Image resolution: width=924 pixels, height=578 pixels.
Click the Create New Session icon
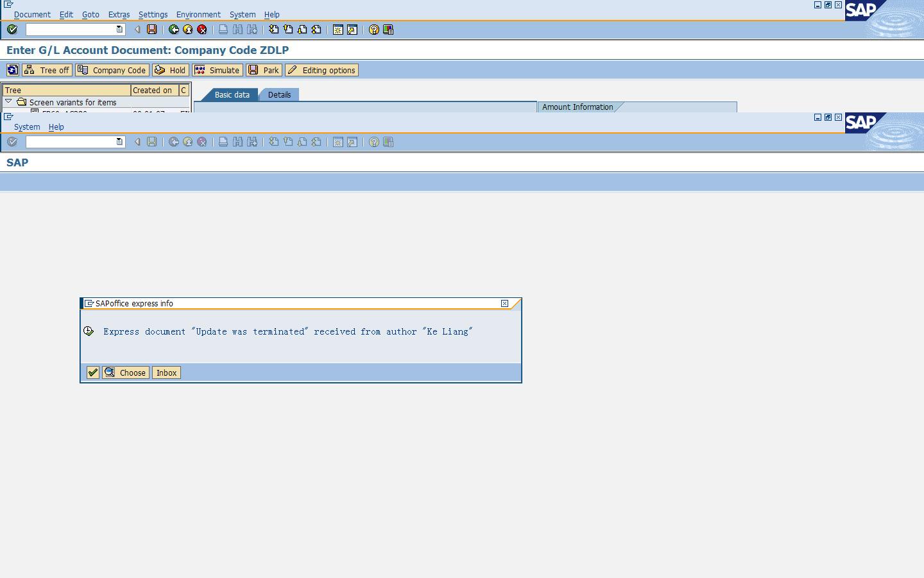[338, 30]
